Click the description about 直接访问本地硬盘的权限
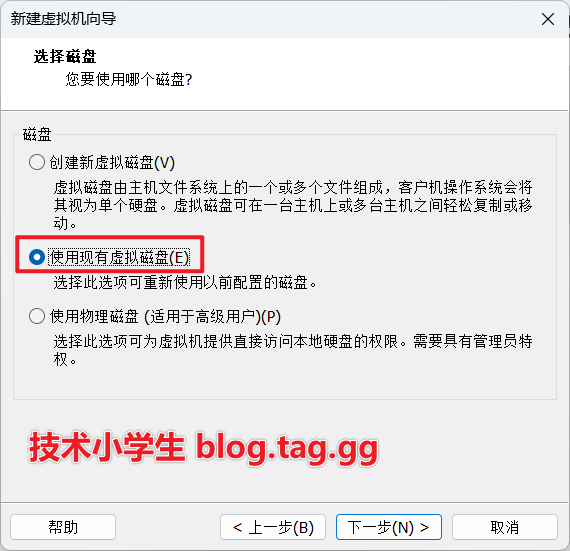The width and height of the screenshot is (570, 551). click(293, 350)
